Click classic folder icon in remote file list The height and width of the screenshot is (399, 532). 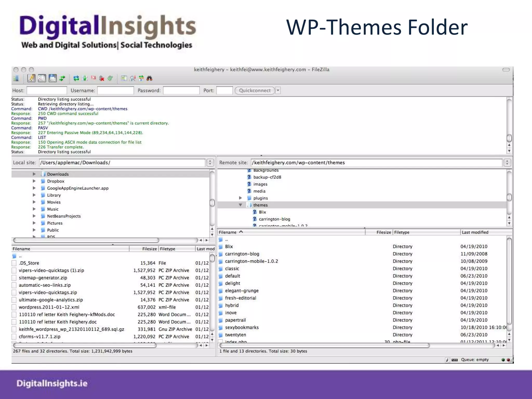pyautogui.click(x=221, y=269)
